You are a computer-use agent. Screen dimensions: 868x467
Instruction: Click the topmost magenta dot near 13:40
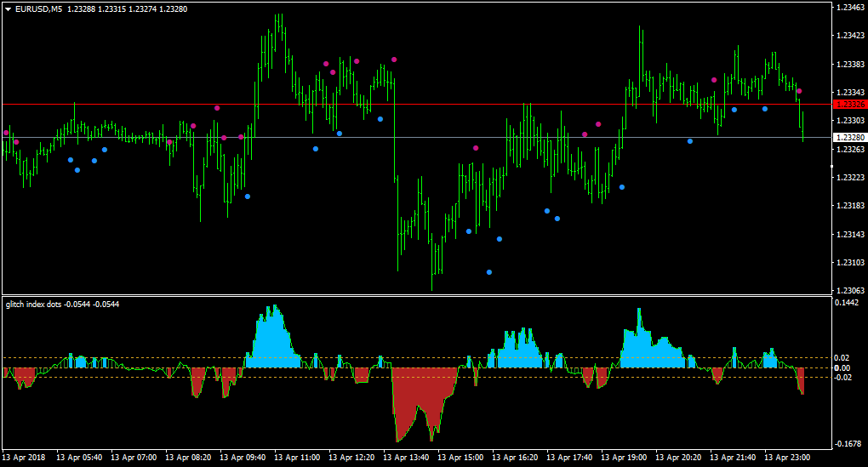[x=394, y=60]
